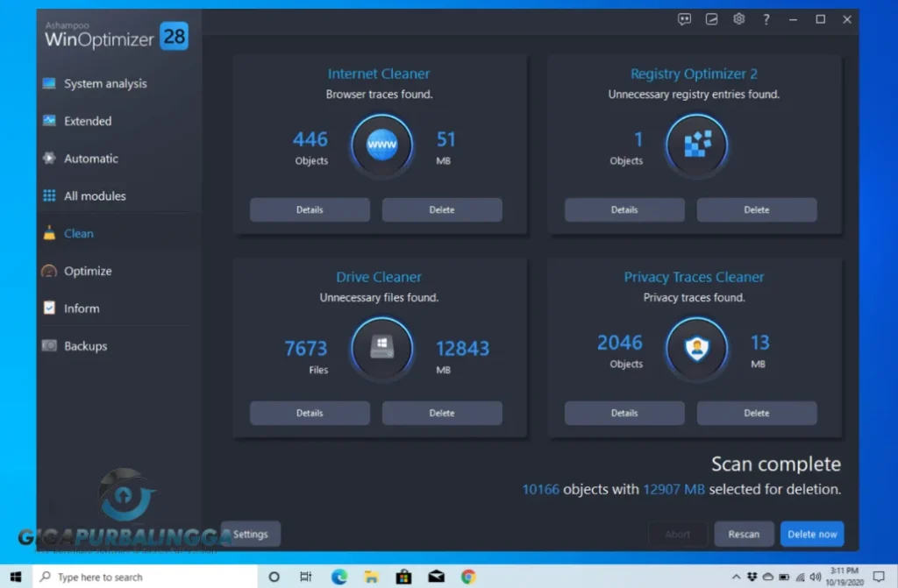This screenshot has height=588, width=898.
Task: Click the Privacy Traces Cleaner shield icon
Action: pyautogui.click(x=696, y=349)
